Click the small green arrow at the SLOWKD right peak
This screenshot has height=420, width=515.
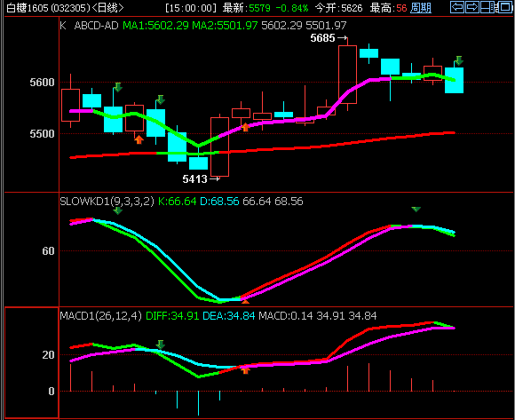tap(416, 210)
